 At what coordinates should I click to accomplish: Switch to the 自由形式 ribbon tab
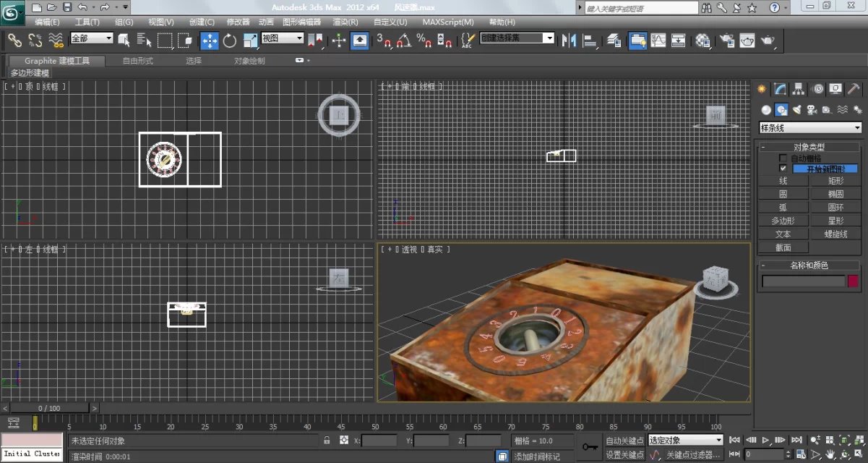tap(137, 61)
